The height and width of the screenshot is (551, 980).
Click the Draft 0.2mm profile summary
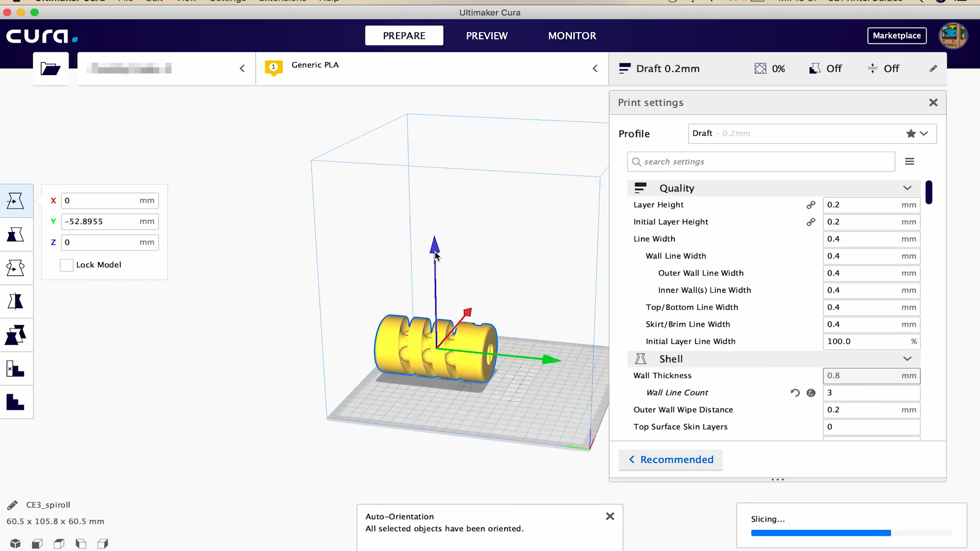click(659, 68)
